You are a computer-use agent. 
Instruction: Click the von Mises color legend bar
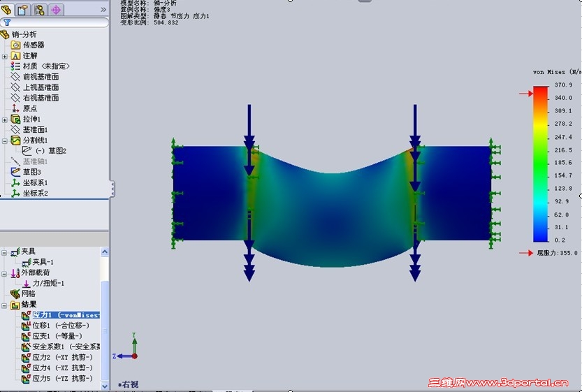pos(541,164)
